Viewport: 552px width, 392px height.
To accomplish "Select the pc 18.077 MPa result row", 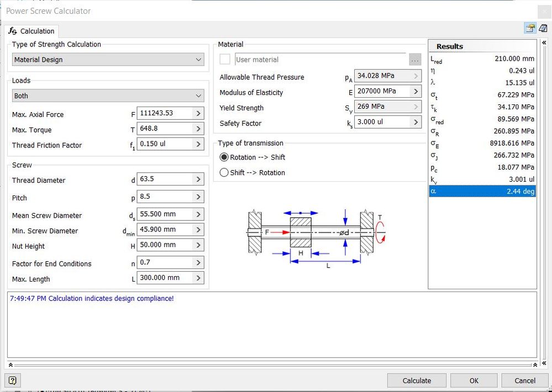I will pyautogui.click(x=482, y=167).
